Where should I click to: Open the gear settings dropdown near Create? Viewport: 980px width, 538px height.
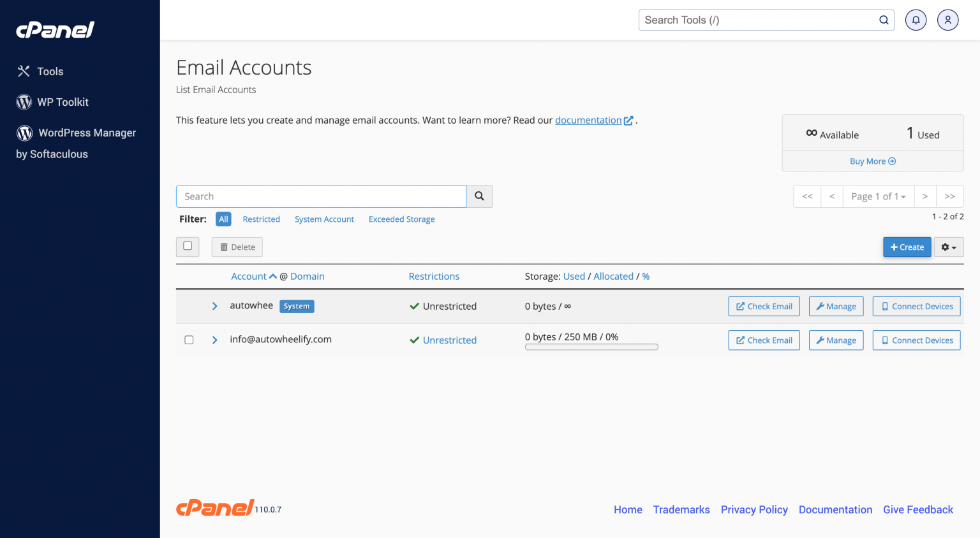pos(949,247)
